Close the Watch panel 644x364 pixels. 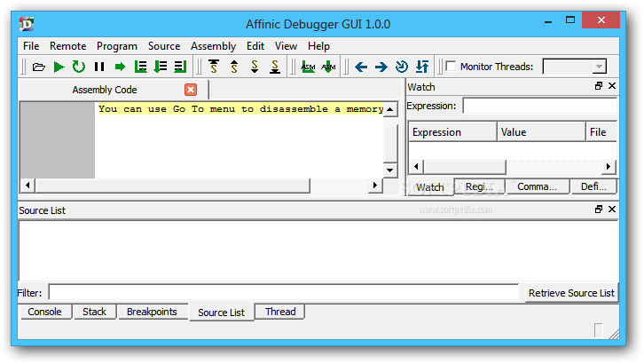[x=612, y=86]
